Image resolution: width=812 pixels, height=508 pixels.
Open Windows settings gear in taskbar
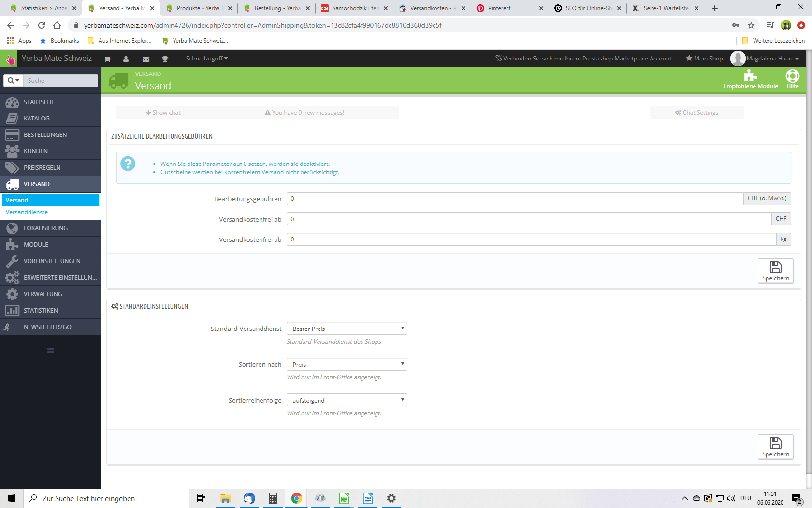pyautogui.click(x=391, y=498)
